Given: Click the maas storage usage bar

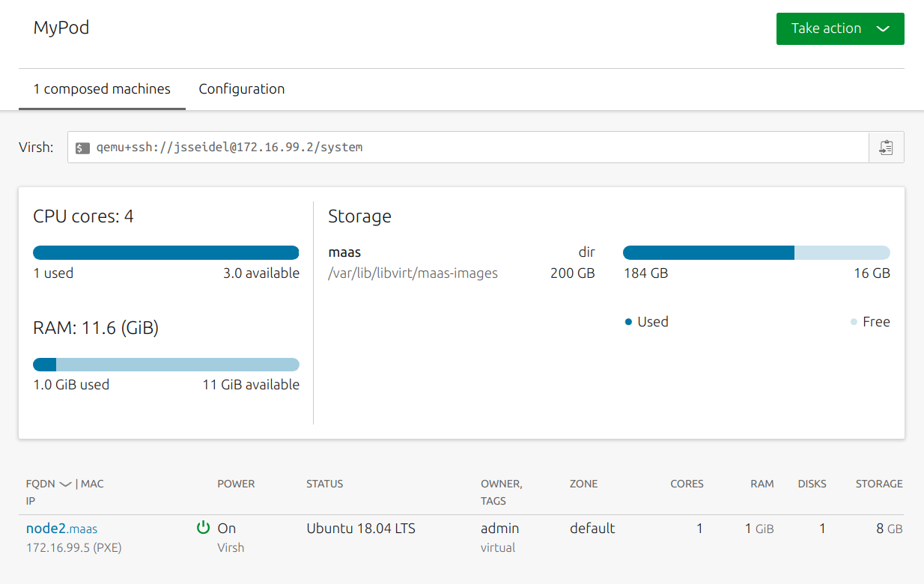Looking at the screenshot, I should point(756,253).
